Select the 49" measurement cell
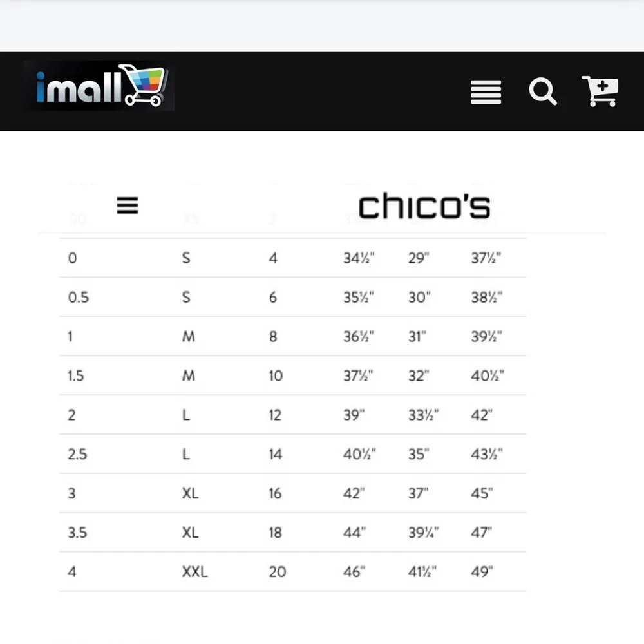644x644 pixels. (x=482, y=571)
